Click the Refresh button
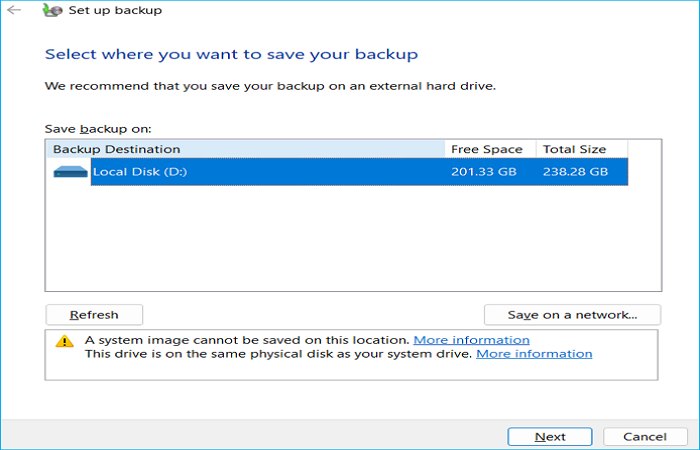Screen dimensions: 700x450 tap(94, 315)
